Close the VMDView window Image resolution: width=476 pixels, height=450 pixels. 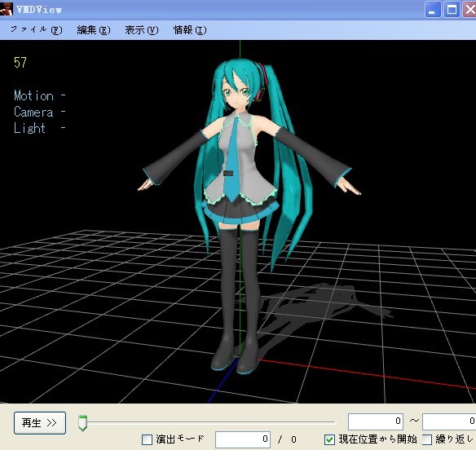click(469, 10)
